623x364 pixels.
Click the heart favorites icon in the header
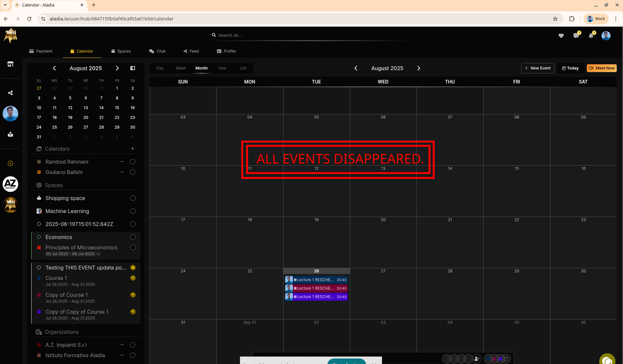coord(561,36)
